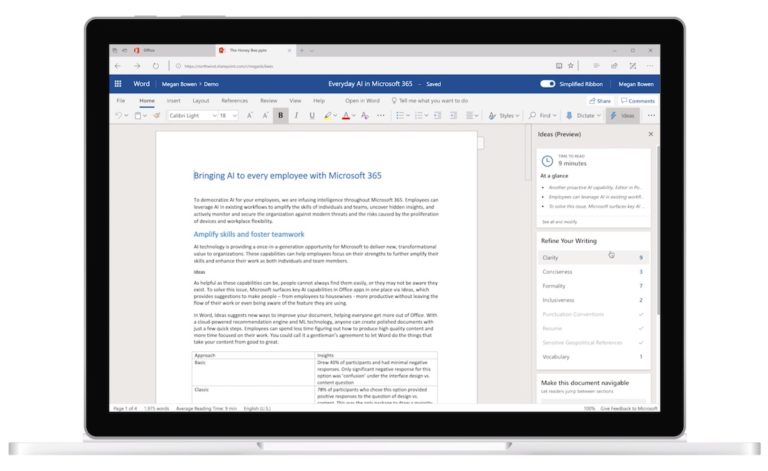Open the File menu
The height and width of the screenshot is (471, 768).
pyautogui.click(x=120, y=100)
